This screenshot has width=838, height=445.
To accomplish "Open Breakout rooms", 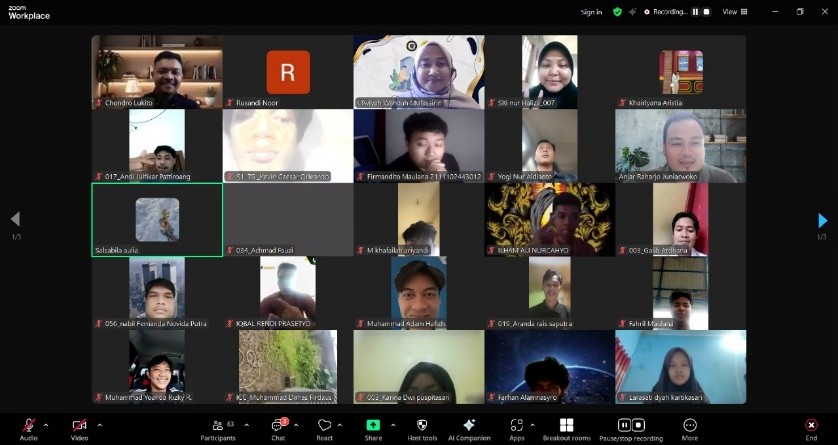I will [567, 429].
